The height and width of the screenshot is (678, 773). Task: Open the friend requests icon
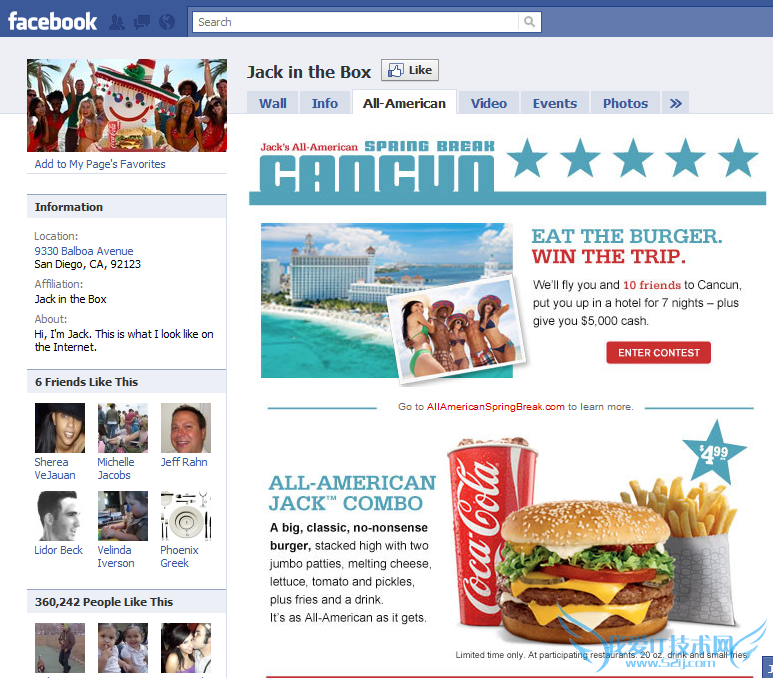[117, 22]
